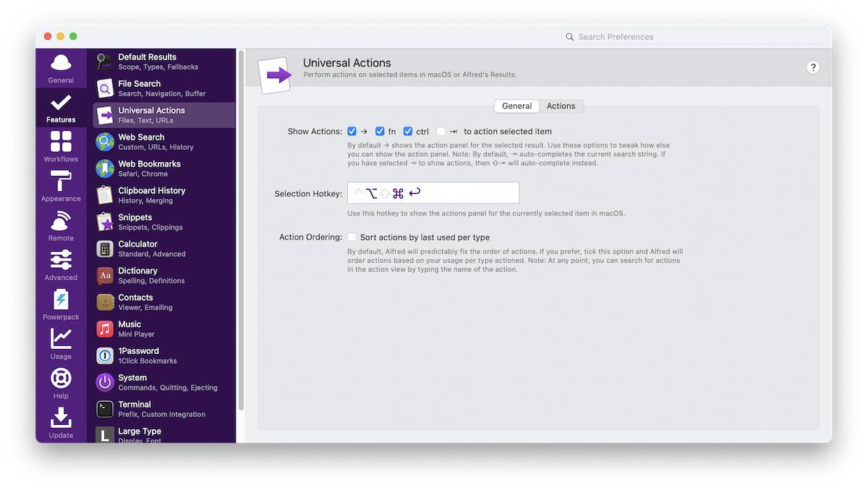The image size is (868, 490).
Task: Toggle the ctrl Show Actions checkbox
Action: point(408,132)
